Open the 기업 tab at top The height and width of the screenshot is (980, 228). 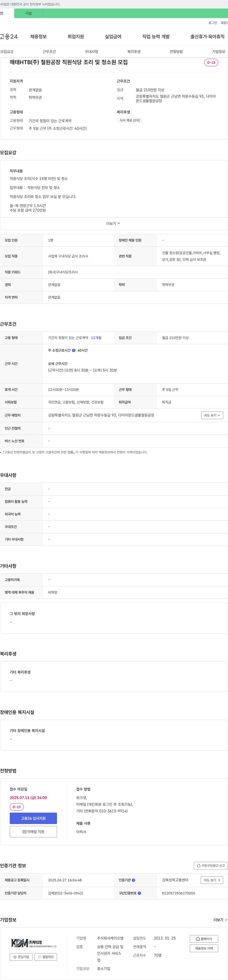coord(28,13)
